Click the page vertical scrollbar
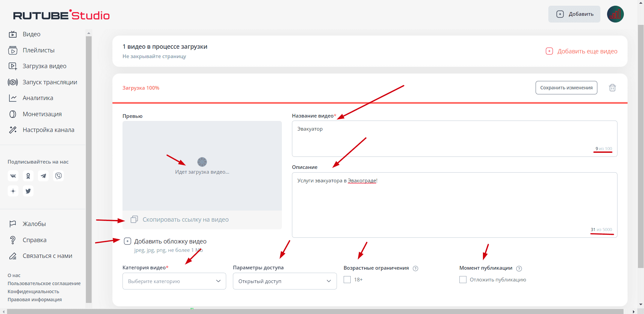 pos(641,146)
